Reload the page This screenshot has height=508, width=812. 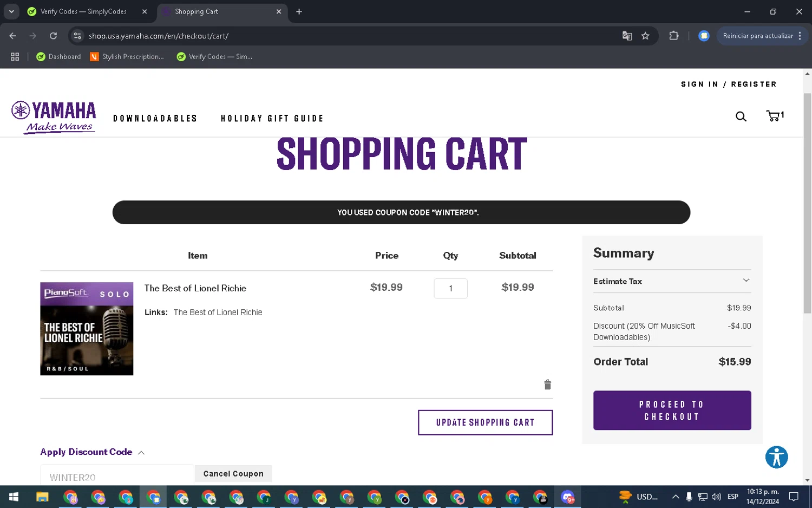point(53,36)
